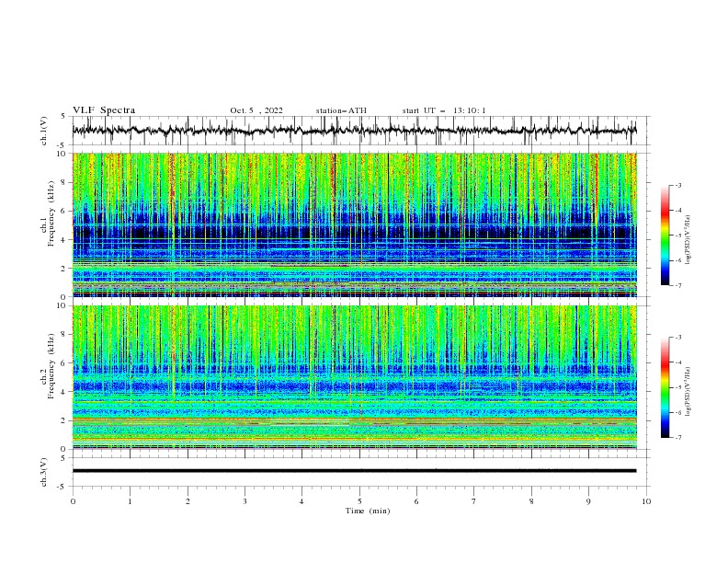Click time axis tick label "3"
The width and height of the screenshot is (728, 563).
pos(245,501)
